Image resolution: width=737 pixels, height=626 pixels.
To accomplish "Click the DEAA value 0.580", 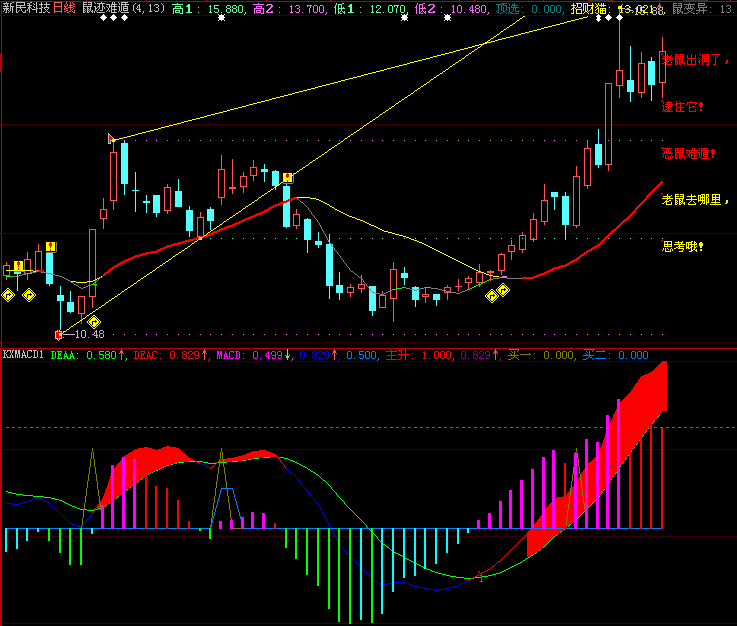I will coord(101,355).
